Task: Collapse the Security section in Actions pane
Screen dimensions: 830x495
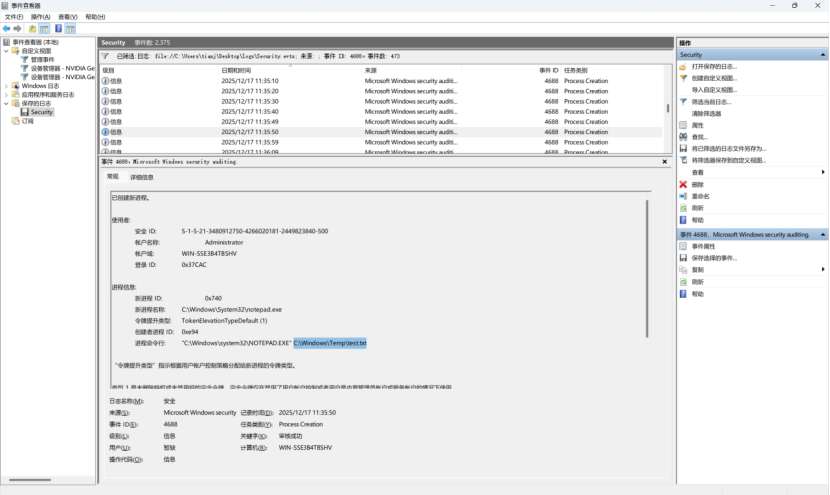Action: [x=823, y=55]
